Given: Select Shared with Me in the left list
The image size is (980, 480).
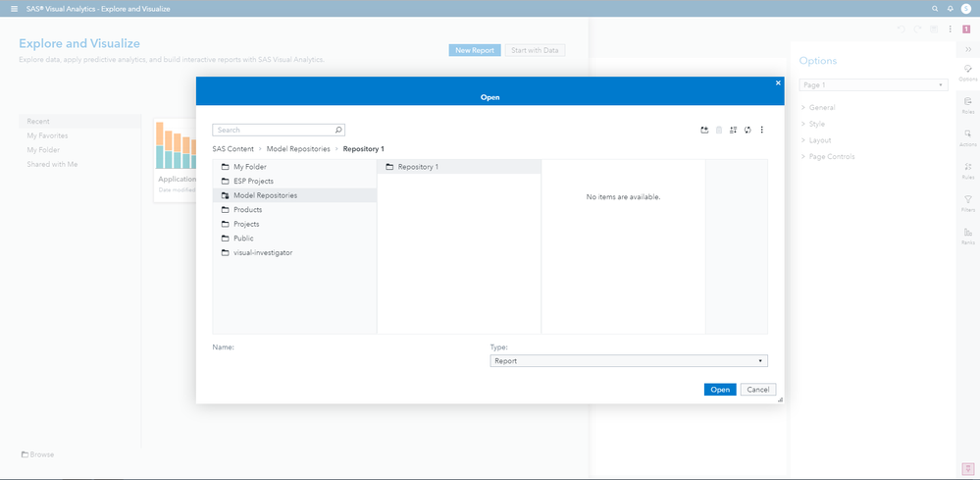Looking at the screenshot, I should [80, 164].
